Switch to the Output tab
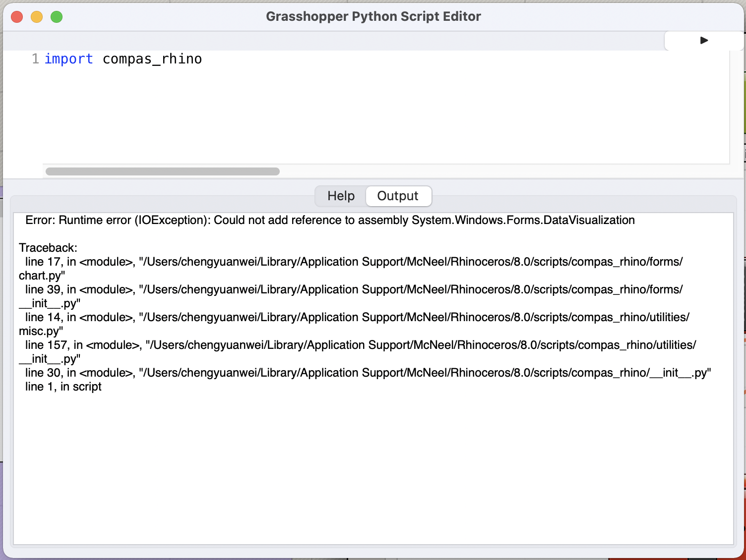Screen dimensions: 746x560 [x=398, y=196]
